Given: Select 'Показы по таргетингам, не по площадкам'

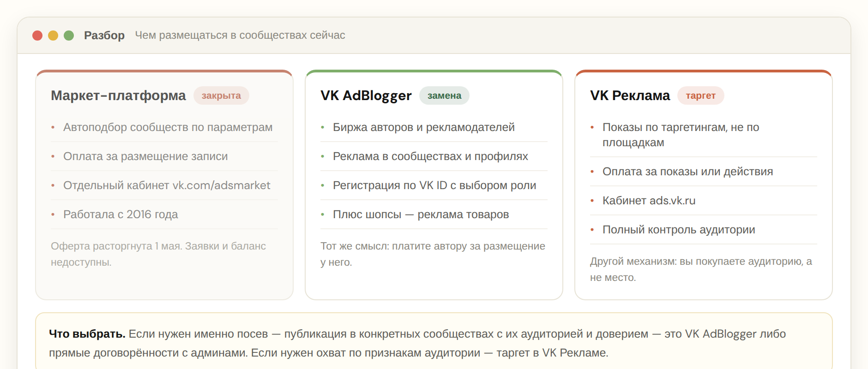Looking at the screenshot, I should (704, 135).
